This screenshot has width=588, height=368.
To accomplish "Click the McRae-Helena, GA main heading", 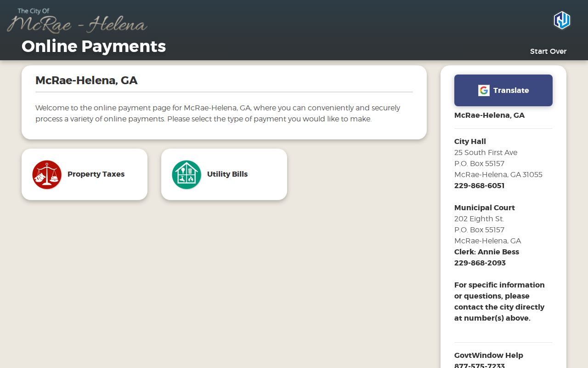I will coord(86,80).
